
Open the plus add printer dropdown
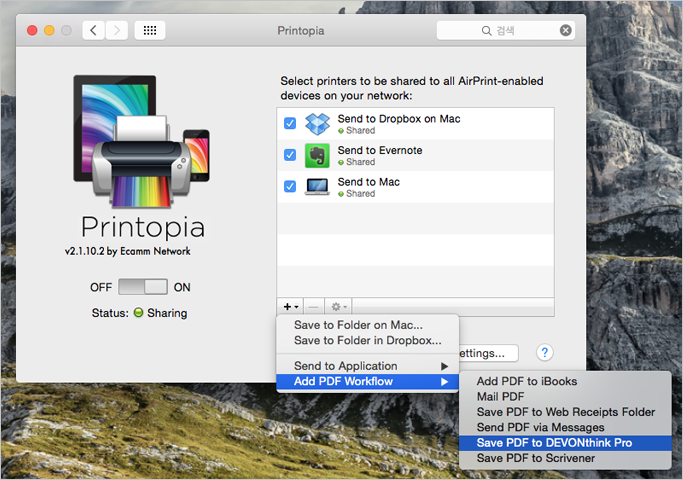(x=291, y=307)
